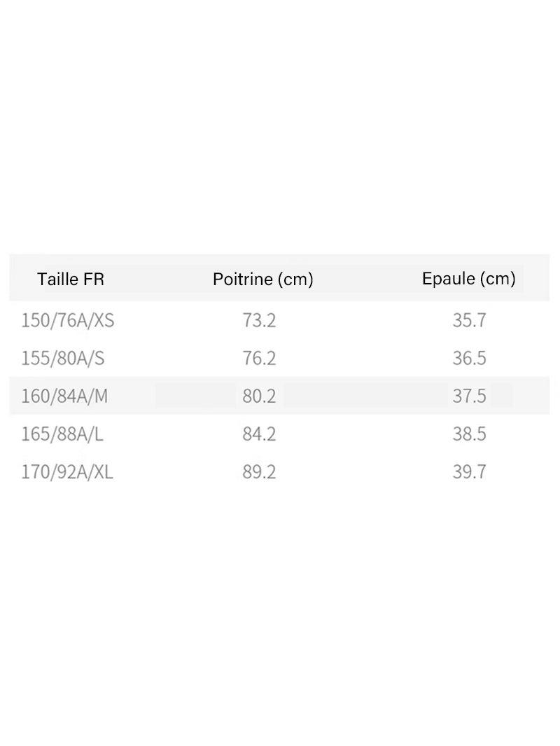This screenshot has height=746, width=560.
Task: Click the 89.2 chest value
Action: 259,472
